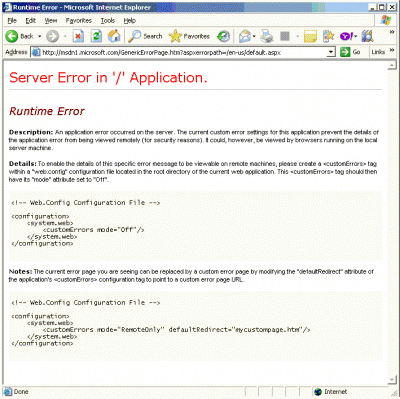Viewport: 400px width, 399px height.
Task: Minimize the Internet Explorer window
Action: coord(373,7)
